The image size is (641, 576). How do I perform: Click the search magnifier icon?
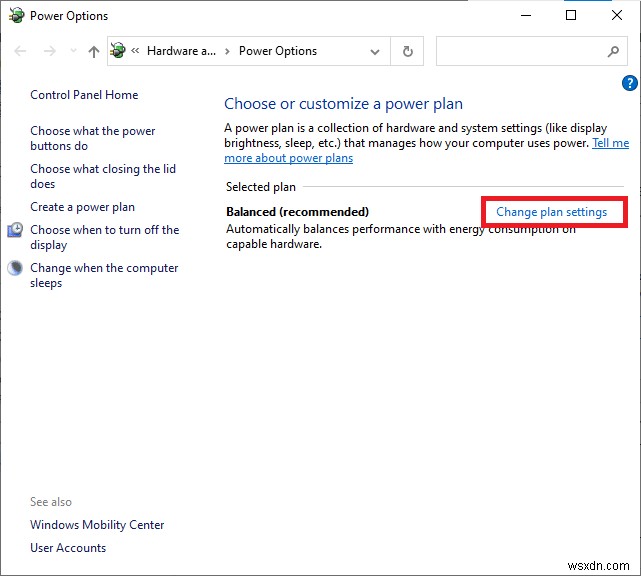point(613,51)
